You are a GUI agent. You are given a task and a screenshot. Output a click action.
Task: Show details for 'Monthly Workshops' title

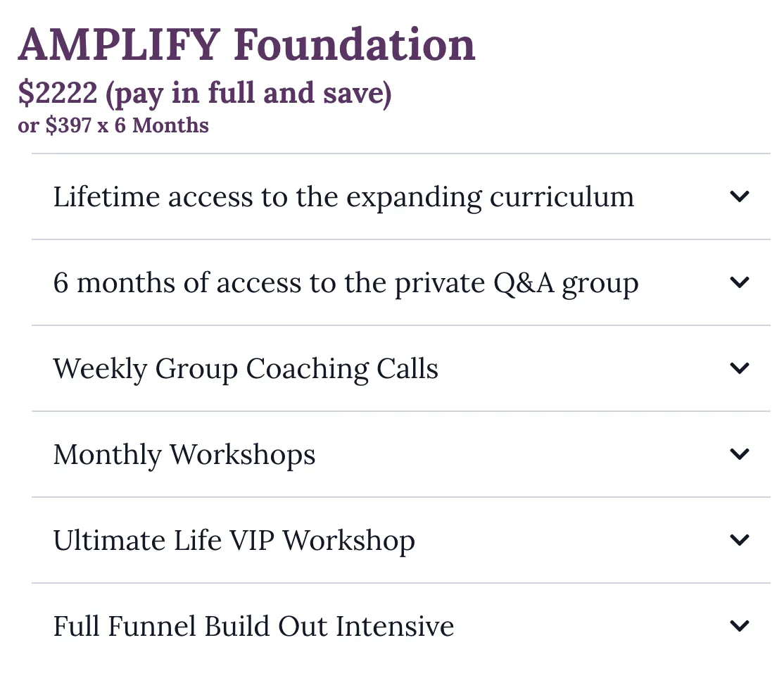pos(184,456)
